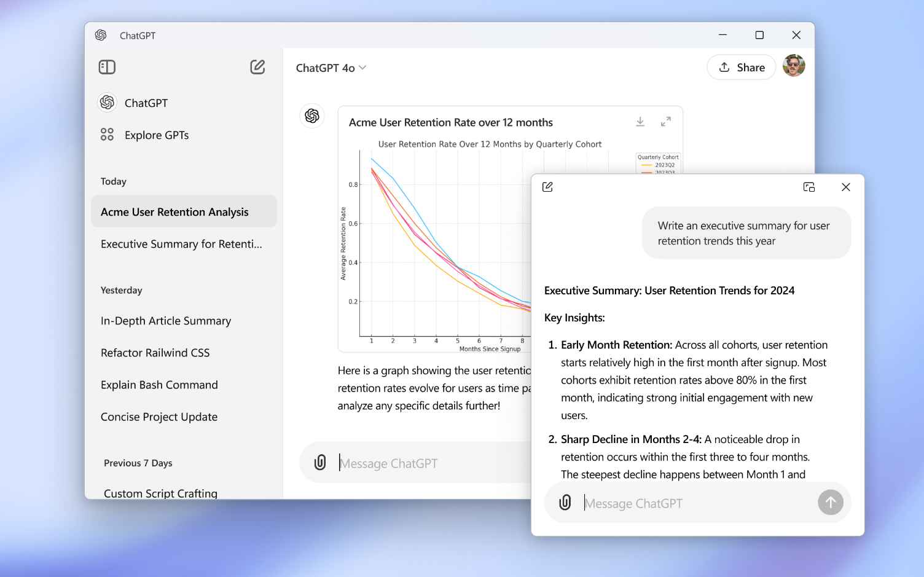Send message with arrow button in companion window
This screenshot has width=924, height=577.
[x=831, y=502]
